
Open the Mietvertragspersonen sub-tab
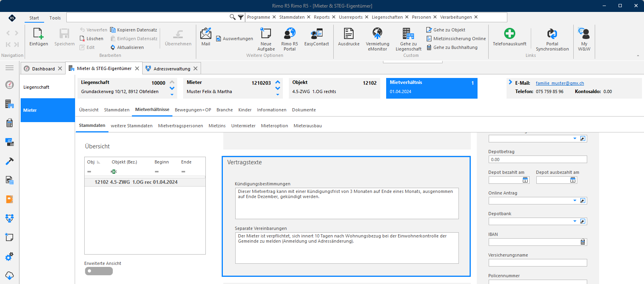pyautogui.click(x=181, y=126)
